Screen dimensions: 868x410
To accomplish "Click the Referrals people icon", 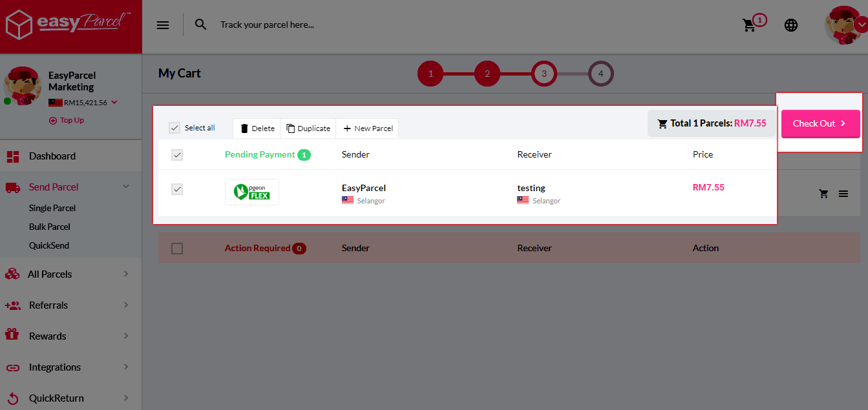I will click(x=12, y=305).
